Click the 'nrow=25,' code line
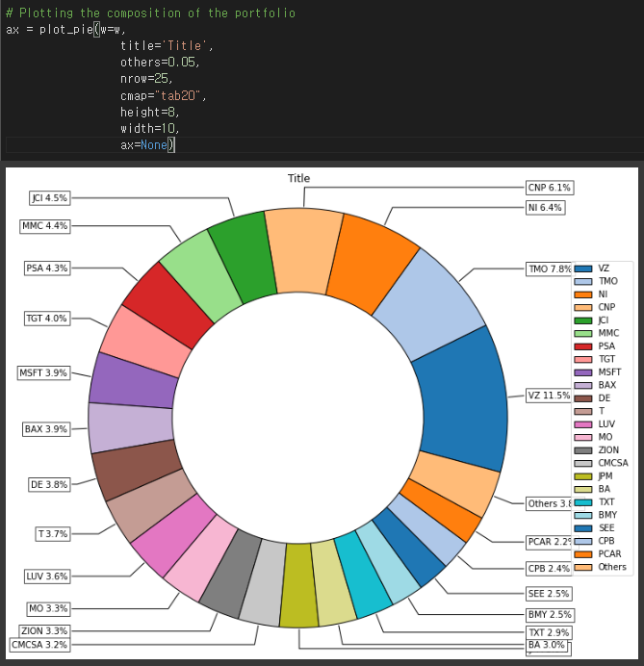The image size is (644, 666). [x=146, y=79]
